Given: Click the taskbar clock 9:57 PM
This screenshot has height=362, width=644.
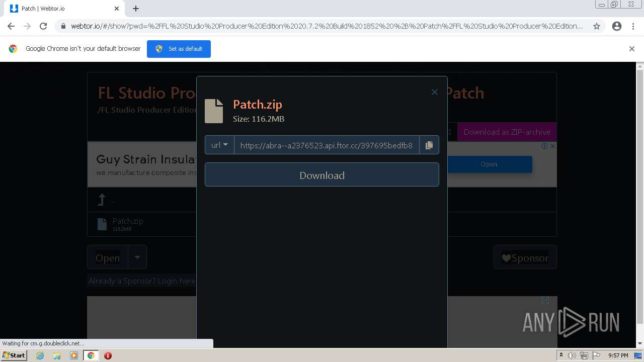Looking at the screenshot, I should pyautogui.click(x=618, y=355).
